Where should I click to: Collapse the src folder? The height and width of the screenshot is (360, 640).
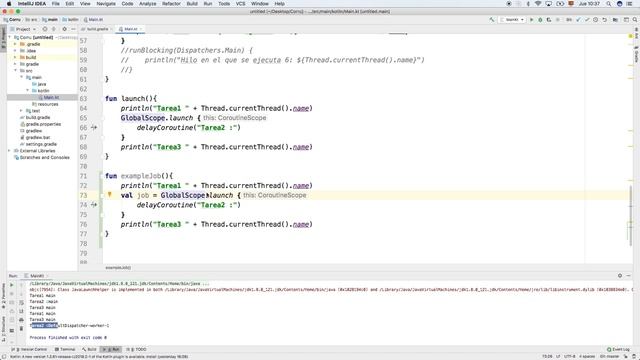coord(15,71)
